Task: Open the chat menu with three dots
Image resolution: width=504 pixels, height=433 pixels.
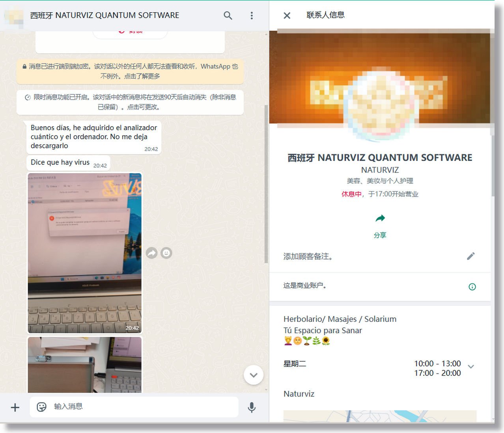Action: [252, 15]
